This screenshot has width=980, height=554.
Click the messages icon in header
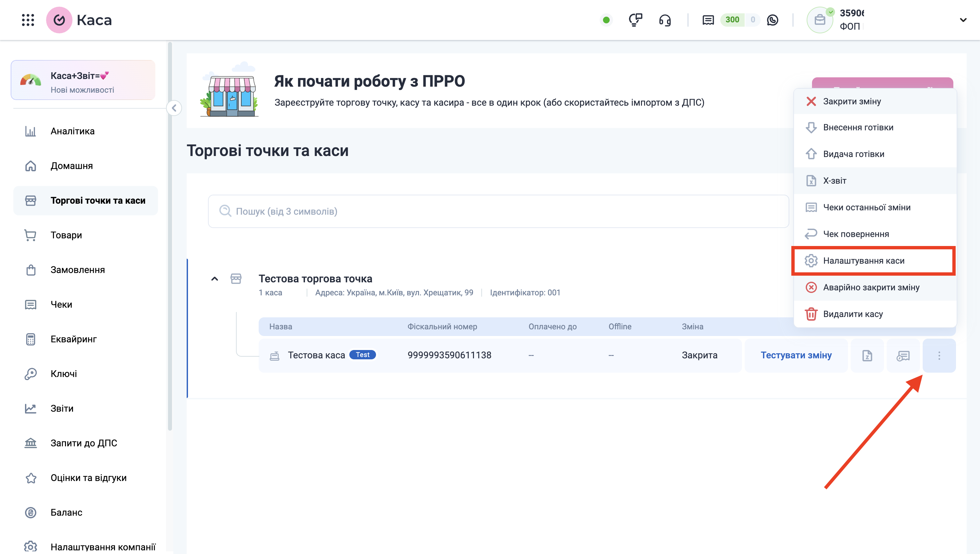(708, 20)
